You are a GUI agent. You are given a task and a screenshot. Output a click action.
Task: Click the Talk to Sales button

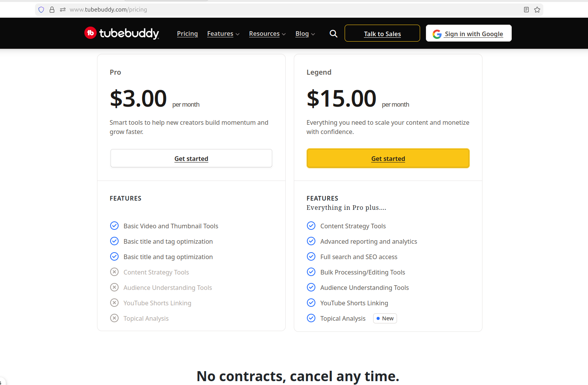coord(382,33)
